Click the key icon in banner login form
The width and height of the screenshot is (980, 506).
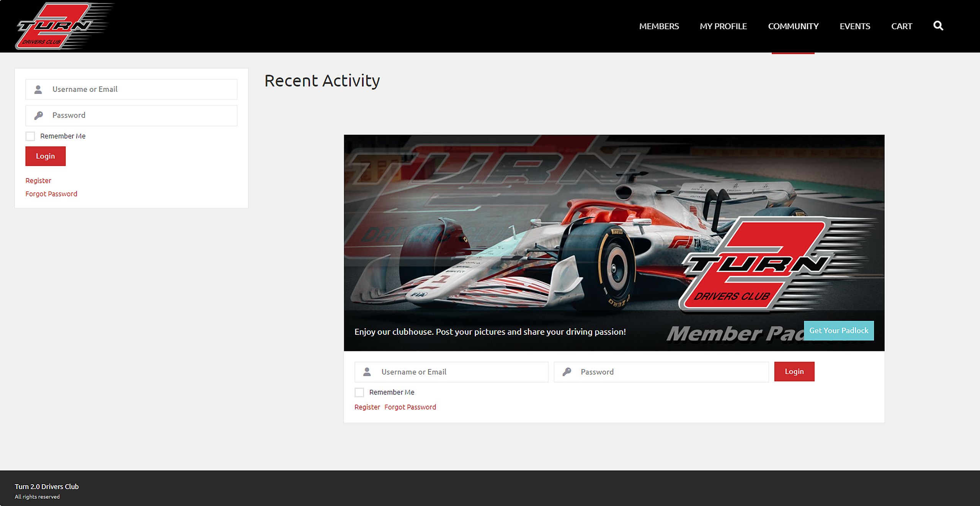tap(567, 372)
